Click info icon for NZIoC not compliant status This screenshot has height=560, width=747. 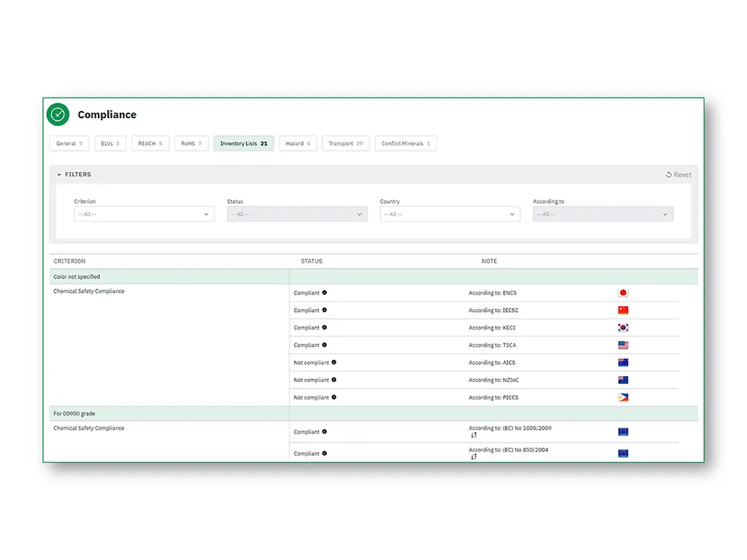coord(334,379)
